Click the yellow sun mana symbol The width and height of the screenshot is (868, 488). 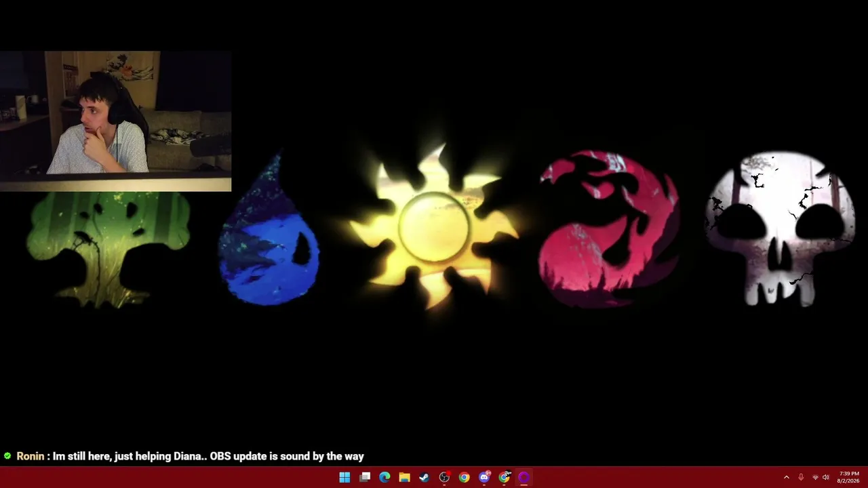point(434,226)
